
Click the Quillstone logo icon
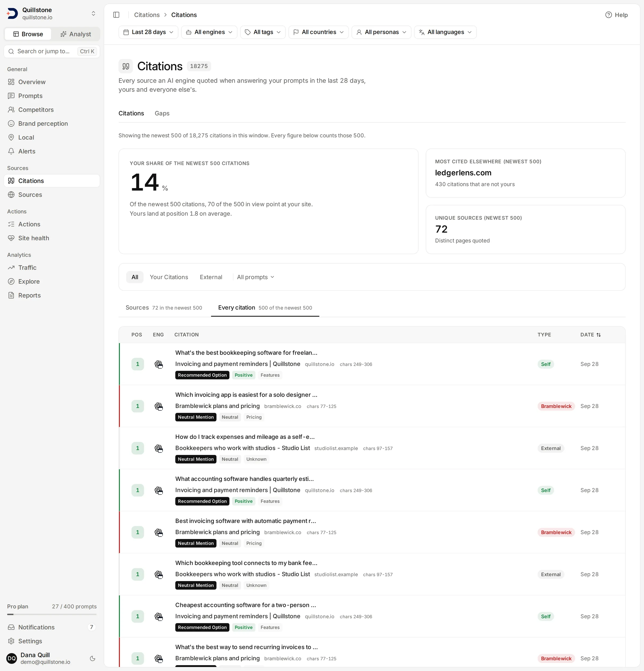click(12, 13)
